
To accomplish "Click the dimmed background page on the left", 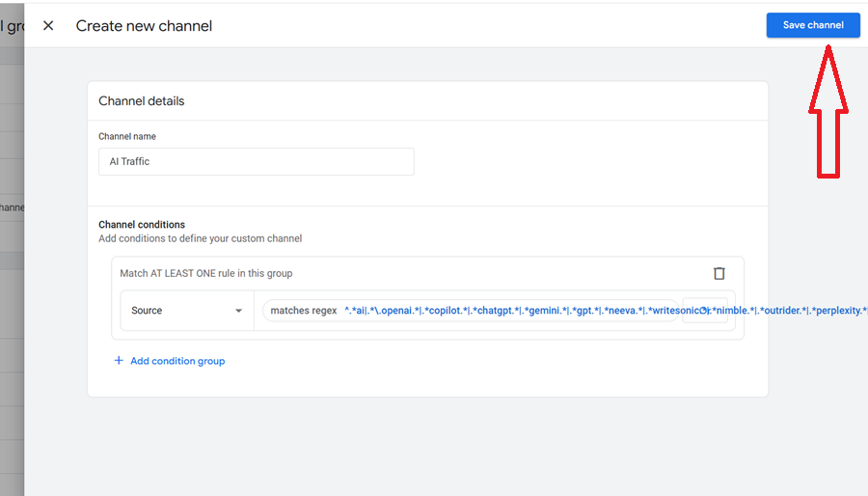I will coord(12,289).
